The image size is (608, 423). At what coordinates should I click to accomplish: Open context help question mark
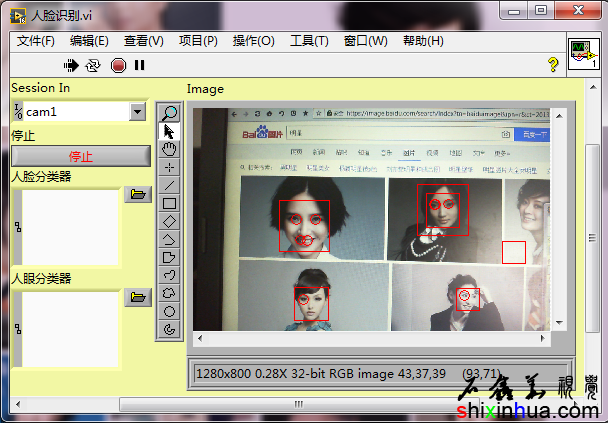[x=552, y=65]
